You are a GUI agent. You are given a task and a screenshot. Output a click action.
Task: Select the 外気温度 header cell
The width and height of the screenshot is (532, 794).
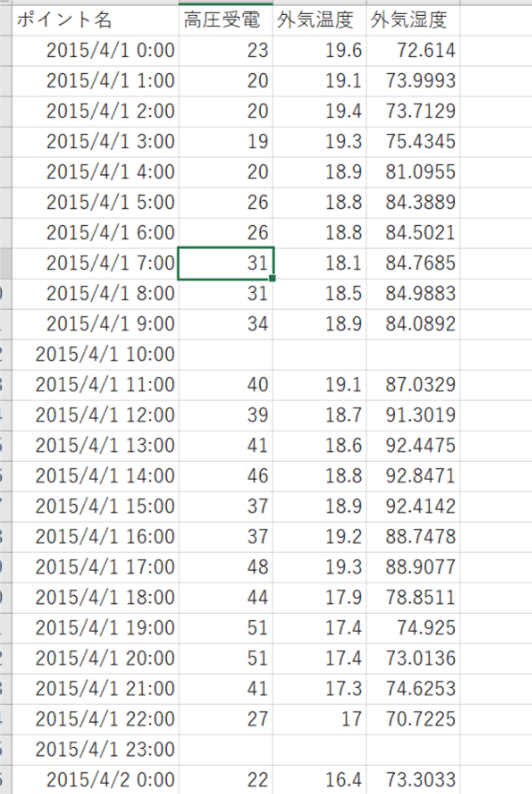(x=319, y=21)
